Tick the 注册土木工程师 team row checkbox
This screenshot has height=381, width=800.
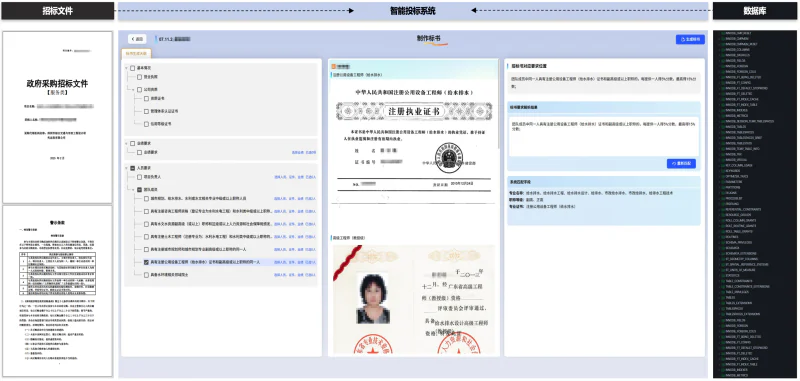pyautogui.click(x=146, y=237)
